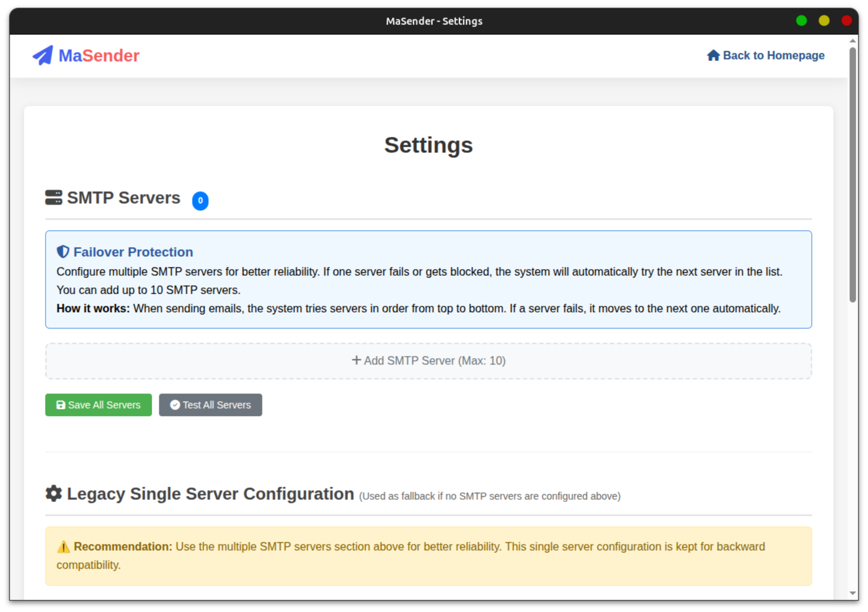Add a new SMTP server (Max: 10)
This screenshot has height=612, width=868.
pos(429,361)
